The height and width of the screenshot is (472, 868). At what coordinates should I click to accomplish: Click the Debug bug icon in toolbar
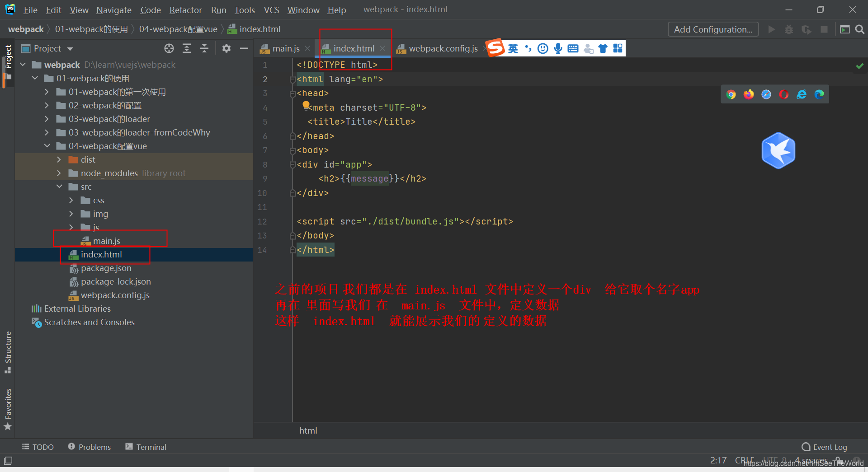tap(789, 29)
